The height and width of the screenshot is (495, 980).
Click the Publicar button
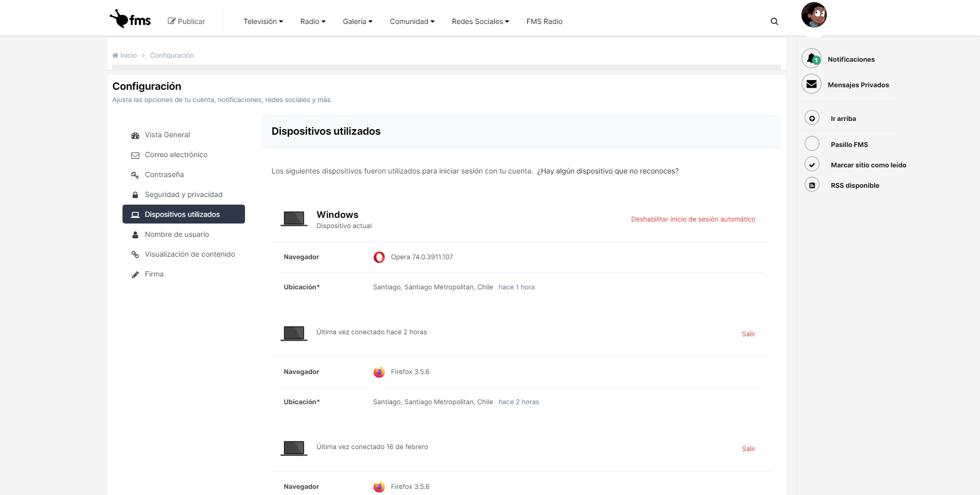click(x=186, y=21)
